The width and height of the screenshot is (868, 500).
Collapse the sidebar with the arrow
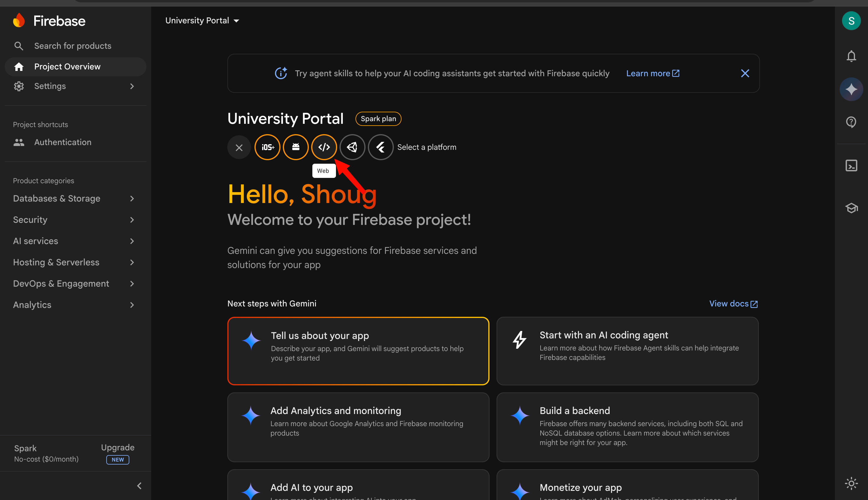coord(139,486)
